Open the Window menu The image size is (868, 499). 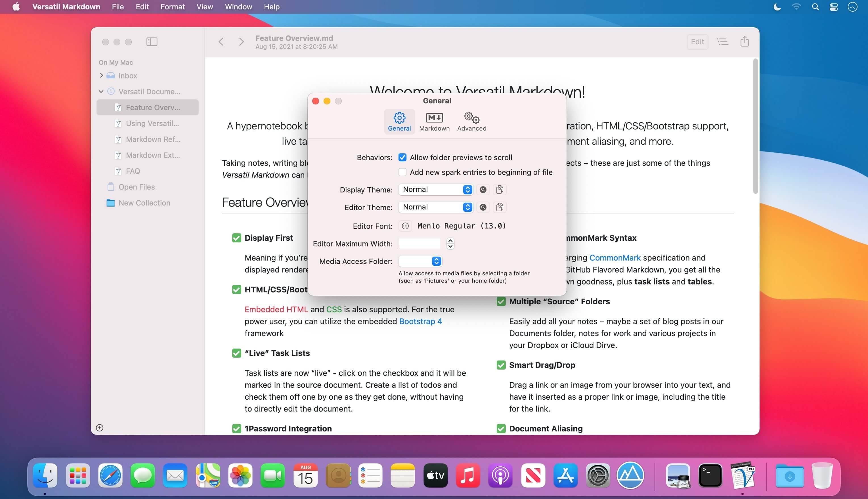[238, 7]
